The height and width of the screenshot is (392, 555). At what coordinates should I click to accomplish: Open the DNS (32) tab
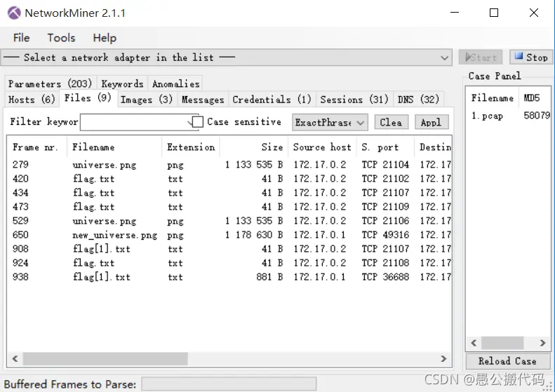click(418, 100)
